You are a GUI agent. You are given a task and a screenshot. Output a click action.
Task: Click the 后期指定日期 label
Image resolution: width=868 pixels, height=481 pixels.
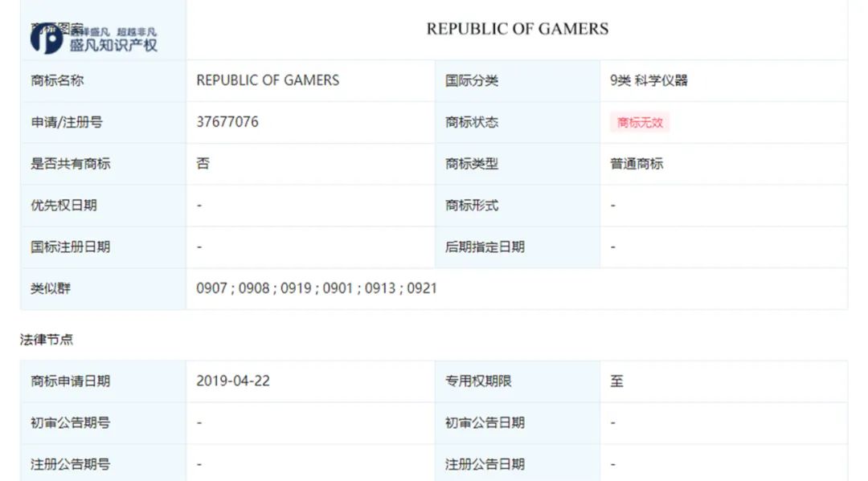coord(485,247)
